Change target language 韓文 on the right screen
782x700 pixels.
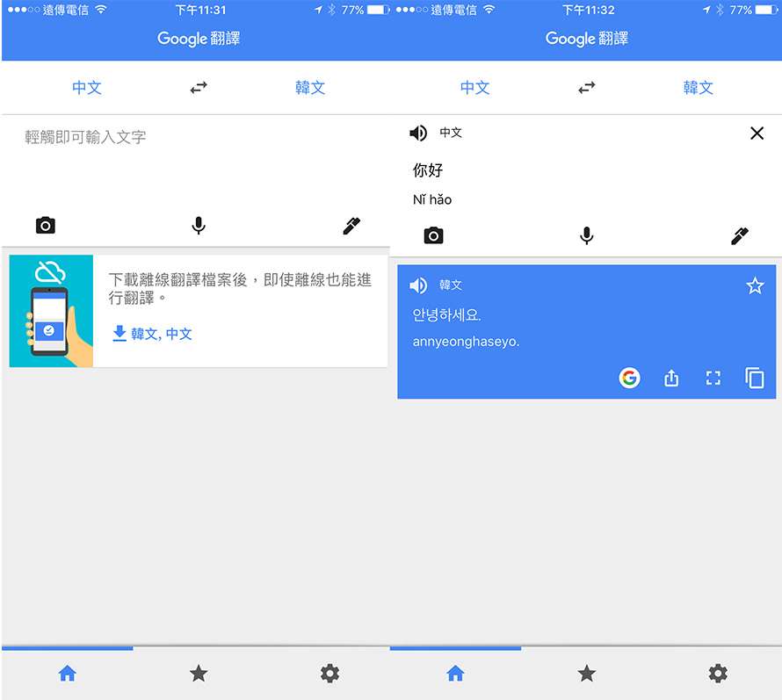[698, 88]
